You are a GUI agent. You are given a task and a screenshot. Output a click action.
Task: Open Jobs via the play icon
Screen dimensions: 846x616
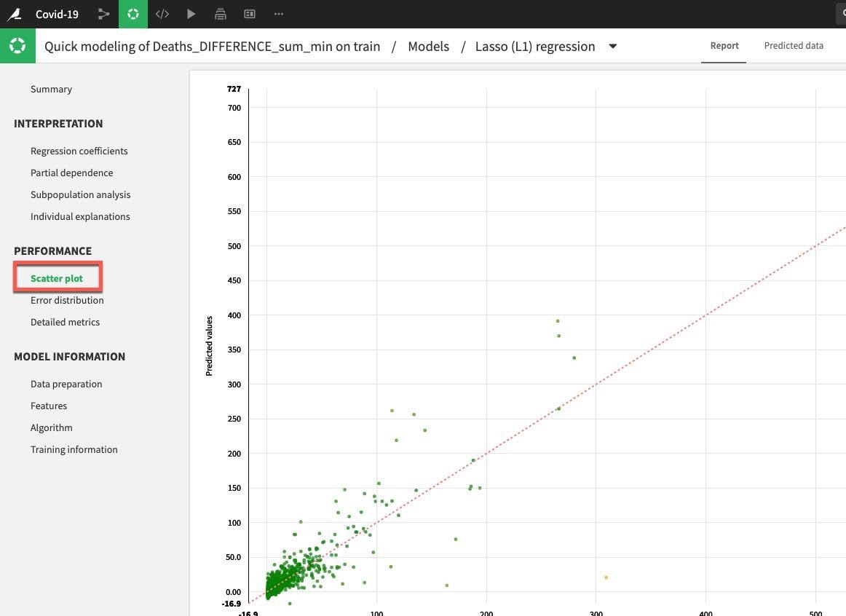tap(191, 14)
